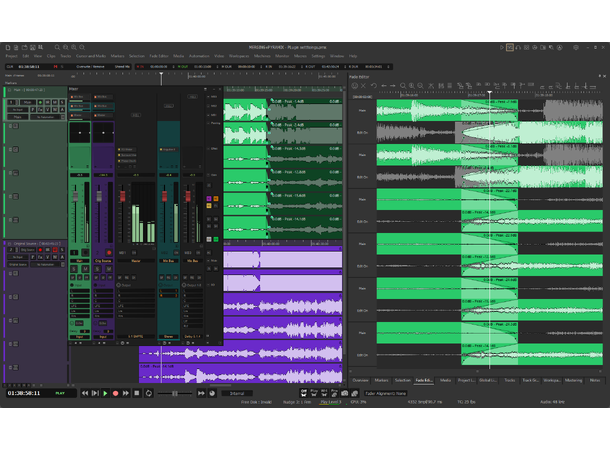Click the New Project icon in top toolbar
This screenshot has width=610, height=450.
pos(8,47)
